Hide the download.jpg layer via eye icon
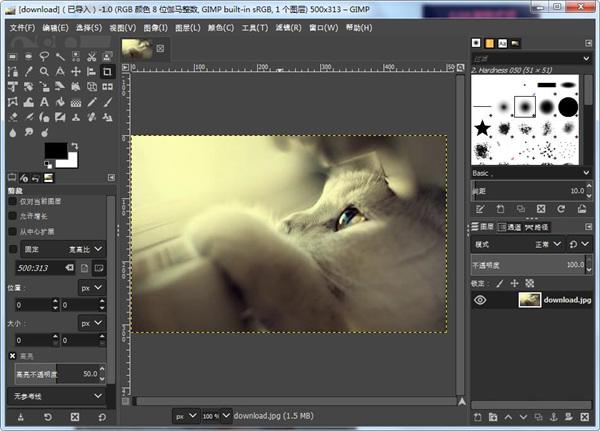 pyautogui.click(x=480, y=300)
